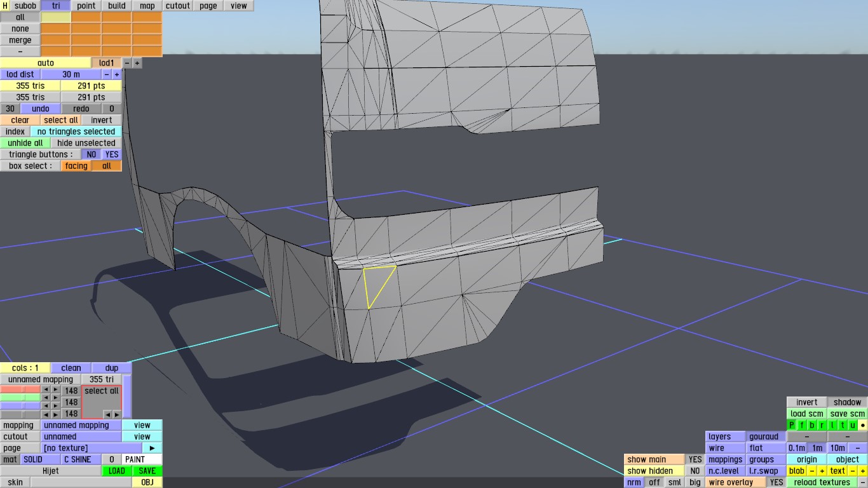Open the page tab in top bar
The width and height of the screenshot is (868, 488).
tap(208, 6)
